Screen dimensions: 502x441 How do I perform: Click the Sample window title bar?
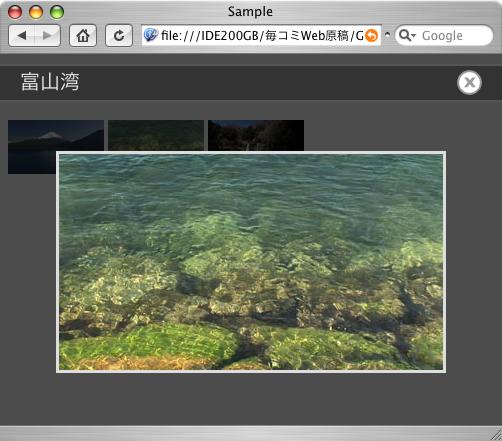pyautogui.click(x=250, y=12)
